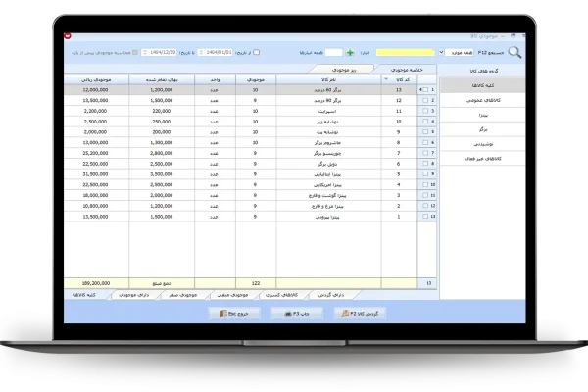This screenshot has height=392, width=588.
Task: Click the sort arrow in کد کالا header
Action: pyautogui.click(x=386, y=79)
